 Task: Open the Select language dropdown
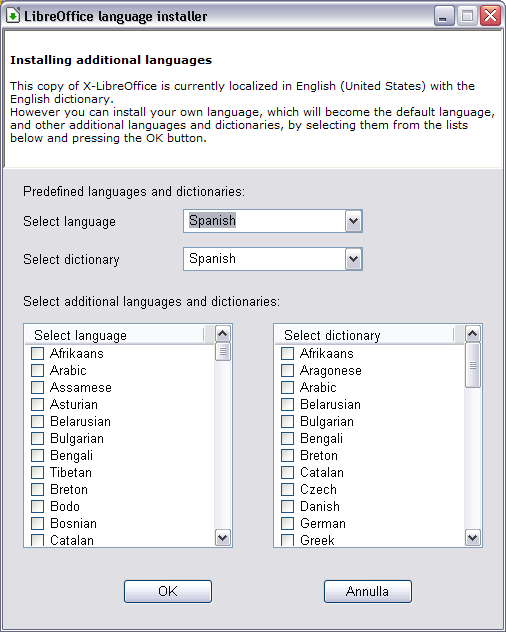tap(353, 221)
